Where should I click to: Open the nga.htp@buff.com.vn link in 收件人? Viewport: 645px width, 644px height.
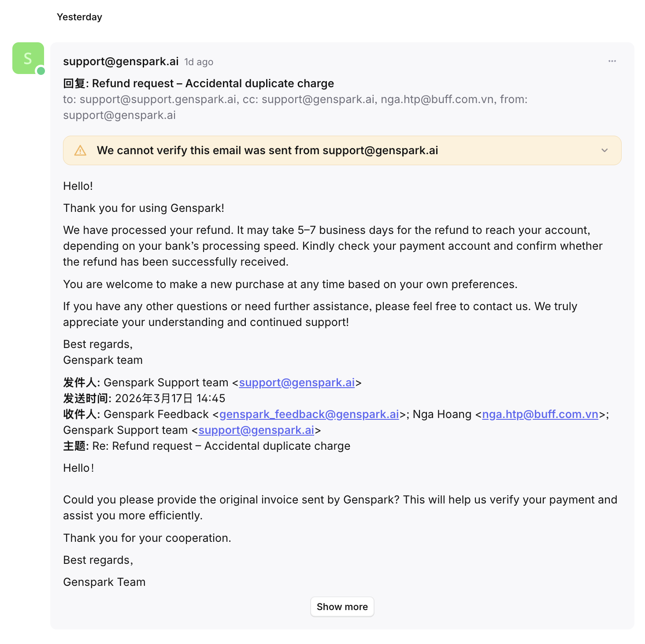pyautogui.click(x=540, y=415)
